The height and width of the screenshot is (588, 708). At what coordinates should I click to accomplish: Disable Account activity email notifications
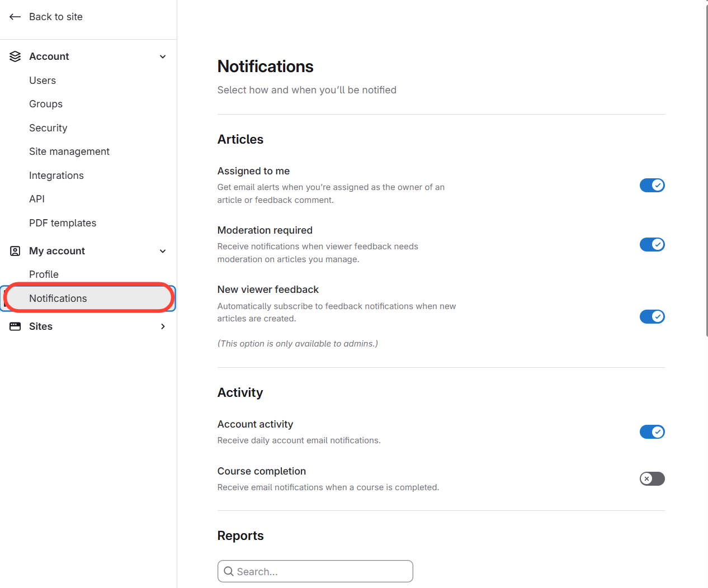point(652,431)
